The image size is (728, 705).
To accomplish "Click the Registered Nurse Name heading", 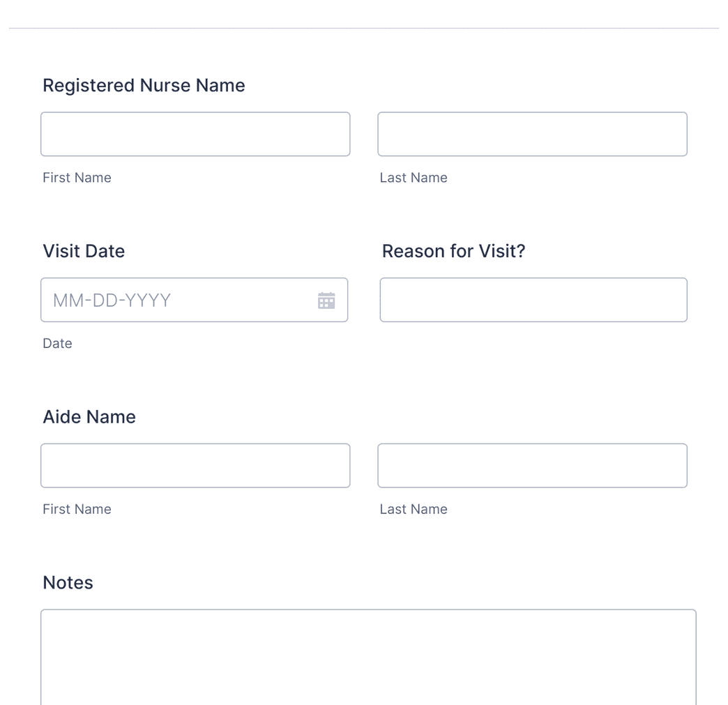I will click(x=144, y=85).
